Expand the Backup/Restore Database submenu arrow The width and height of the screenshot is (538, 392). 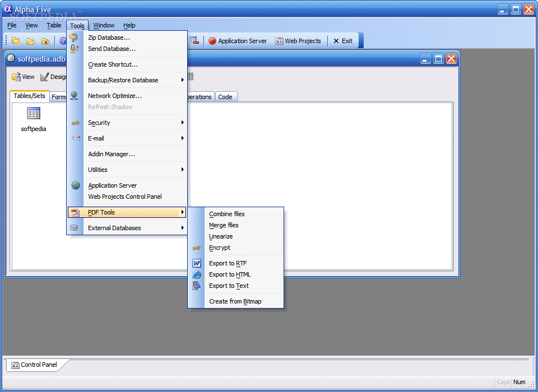pos(183,80)
